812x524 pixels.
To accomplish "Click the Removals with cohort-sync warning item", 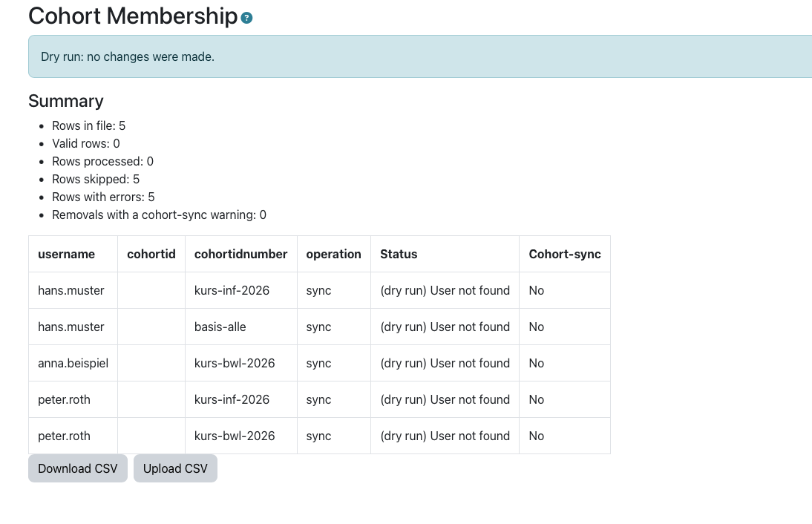I will pos(159,215).
